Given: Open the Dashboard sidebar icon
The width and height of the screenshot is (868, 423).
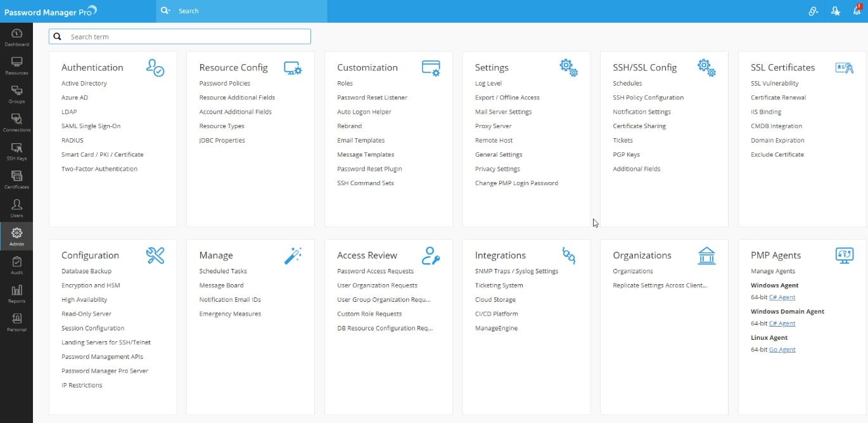Looking at the screenshot, I should point(16,37).
